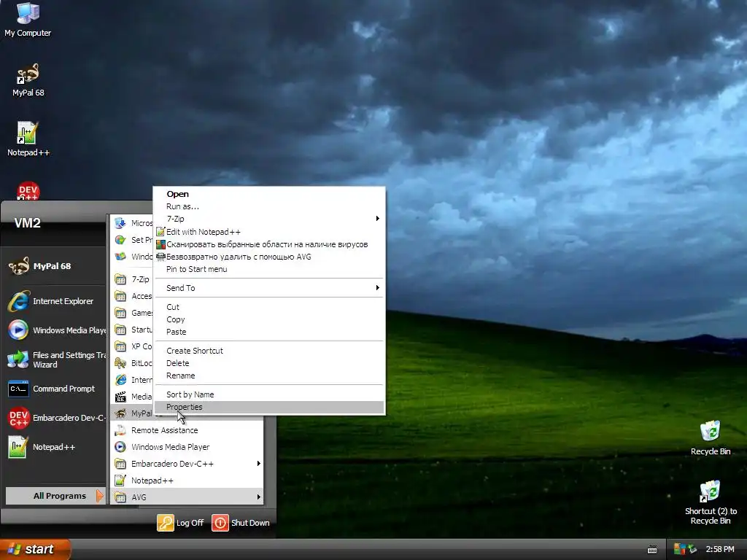Viewport: 747px width, 560px height.
Task: Choose Delete in the context menu
Action: (269, 363)
